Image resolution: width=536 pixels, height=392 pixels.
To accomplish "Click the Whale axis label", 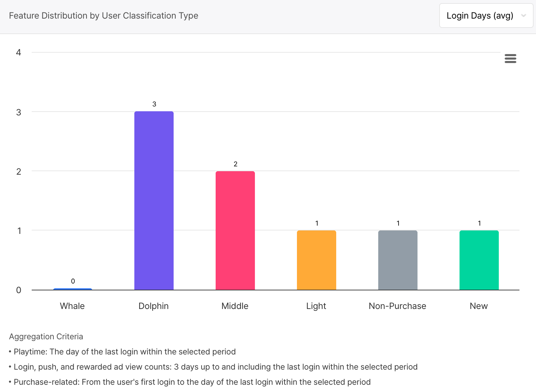I will tap(72, 306).
